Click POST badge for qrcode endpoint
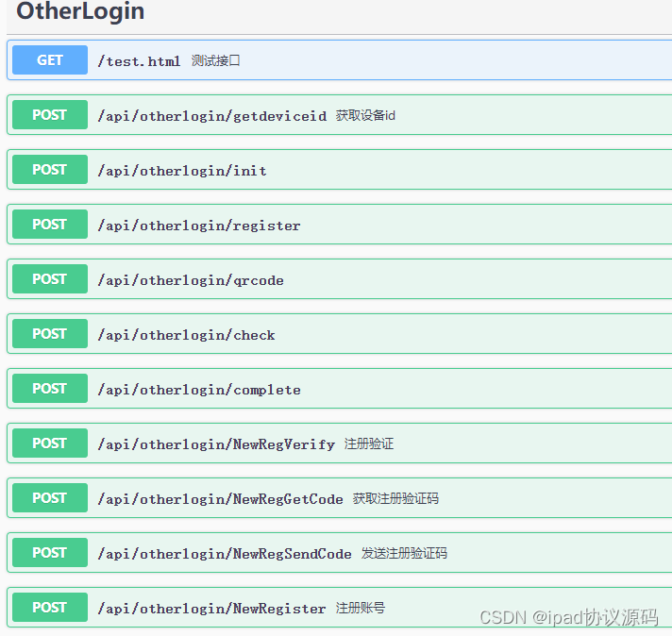Viewport: 672px width, 636px height. pyautogui.click(x=50, y=279)
